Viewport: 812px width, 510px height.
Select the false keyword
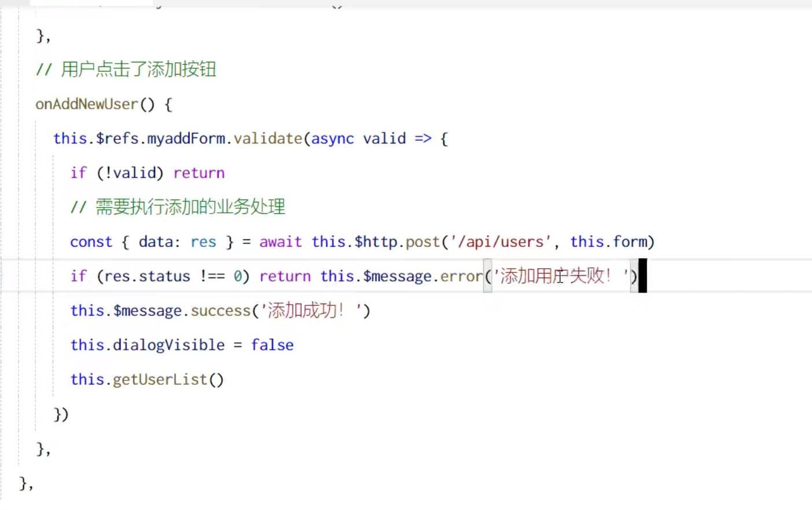[x=272, y=345]
